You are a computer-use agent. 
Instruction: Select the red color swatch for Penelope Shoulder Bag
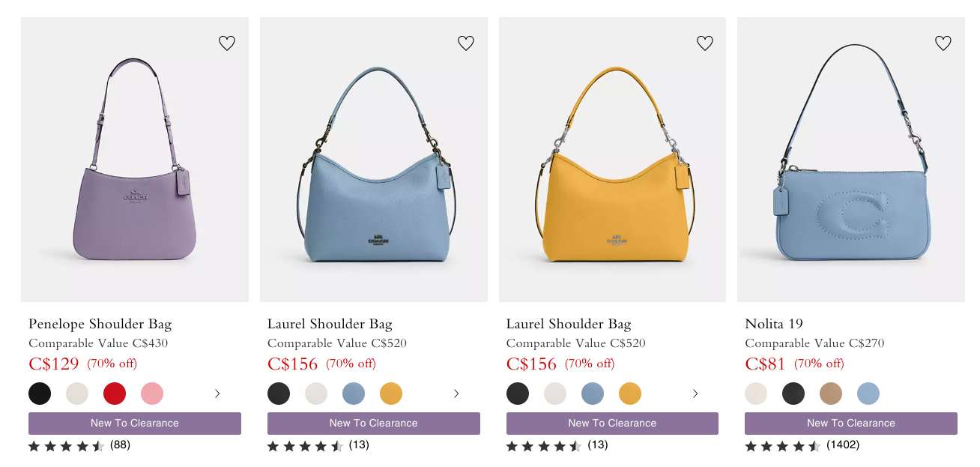115,393
